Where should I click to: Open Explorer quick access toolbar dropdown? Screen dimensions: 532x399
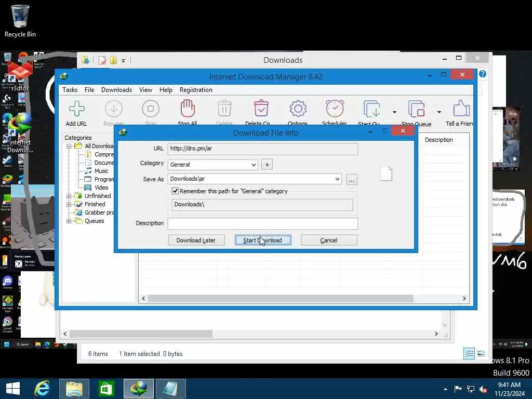124,61
